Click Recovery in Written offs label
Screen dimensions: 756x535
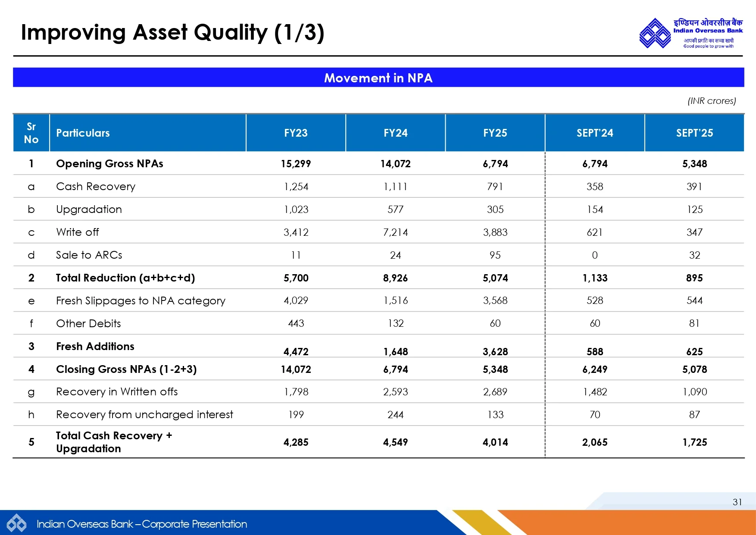(117, 392)
